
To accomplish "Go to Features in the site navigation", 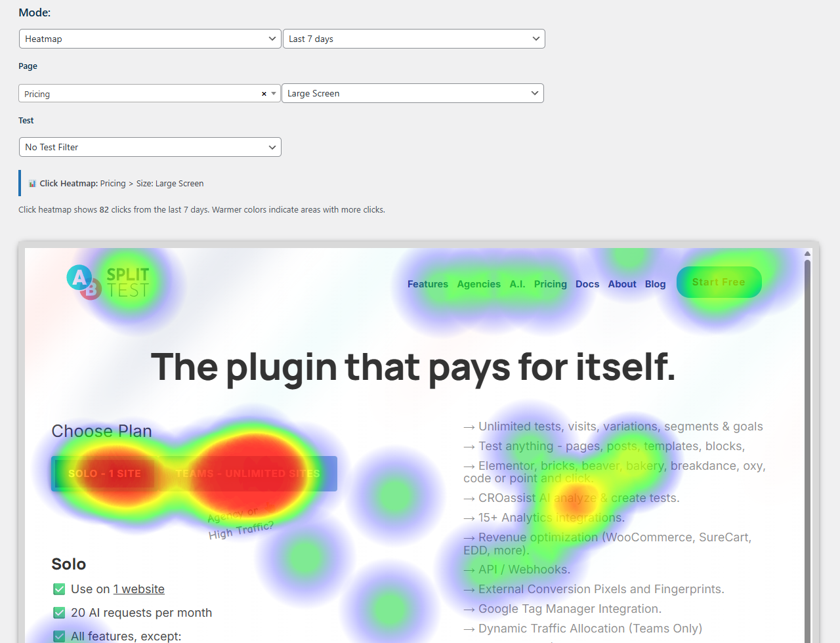I will coord(427,284).
